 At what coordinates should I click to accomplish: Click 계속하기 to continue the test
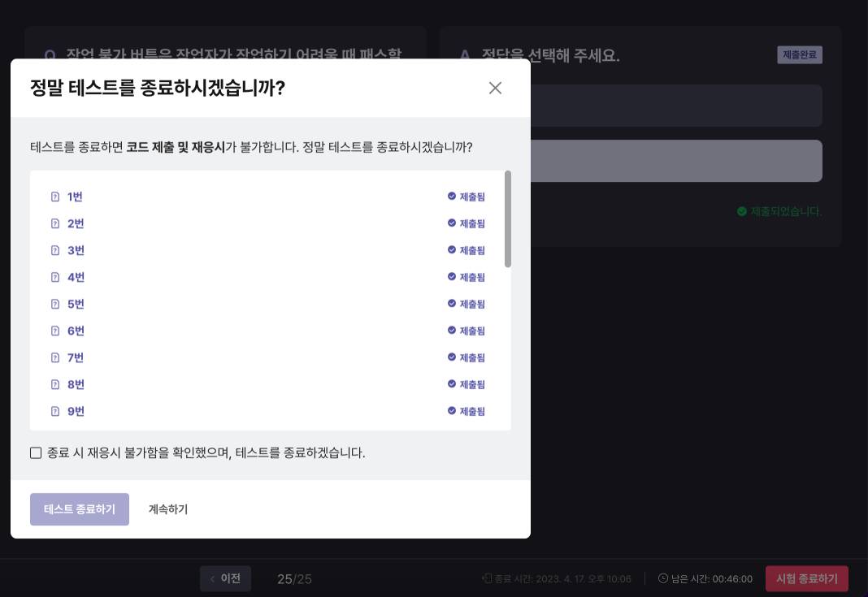(167, 509)
